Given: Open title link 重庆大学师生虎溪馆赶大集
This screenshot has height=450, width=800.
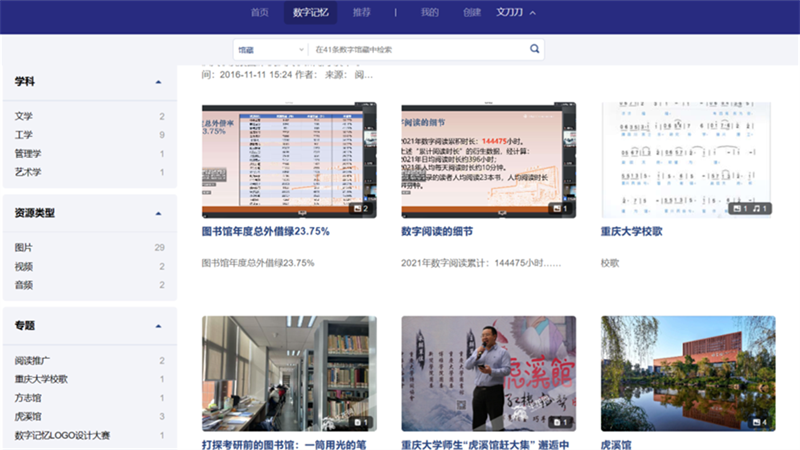Looking at the screenshot, I should (x=485, y=444).
